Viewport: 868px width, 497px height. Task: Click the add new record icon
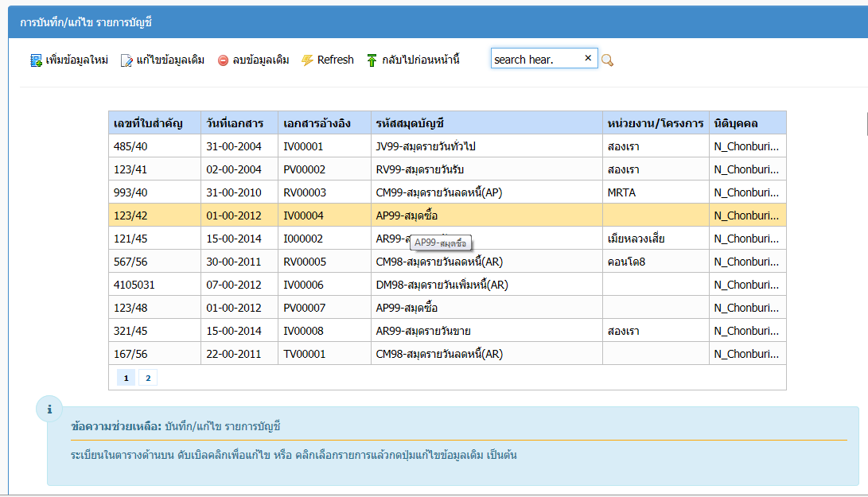(x=36, y=60)
